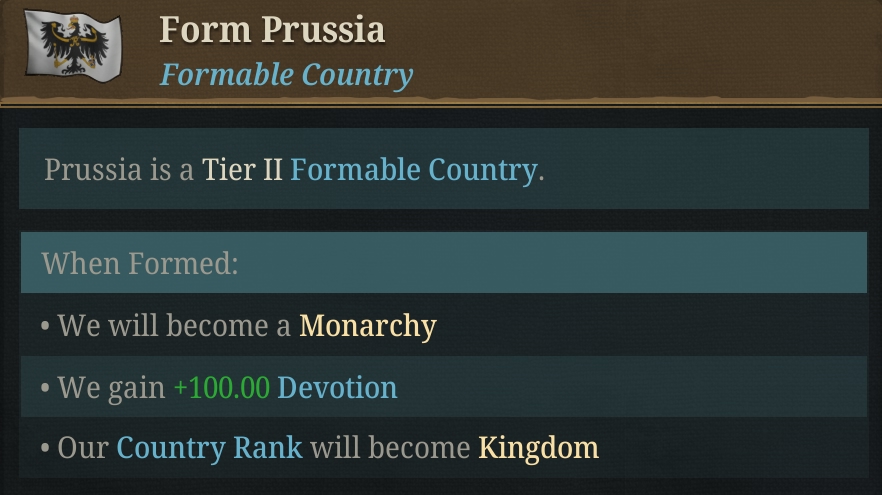The width and height of the screenshot is (882, 495).
Task: Open the italic Formable Country subtitle link
Action: (x=286, y=75)
